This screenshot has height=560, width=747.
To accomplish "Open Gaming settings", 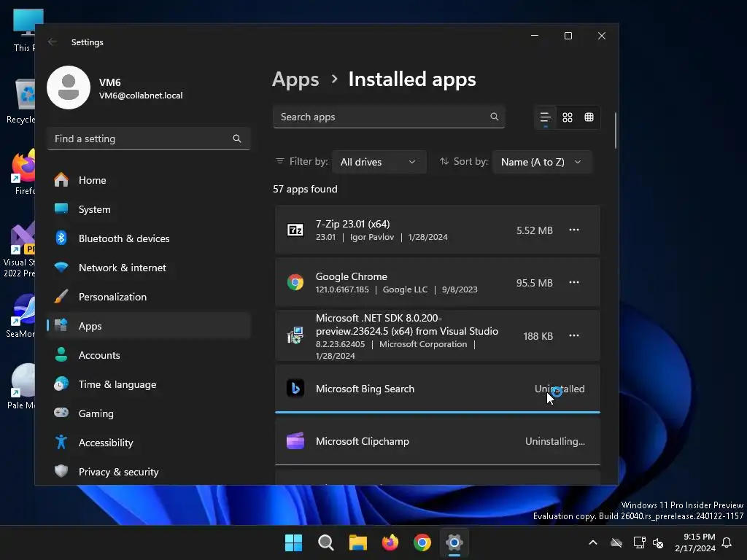I will [149, 413].
